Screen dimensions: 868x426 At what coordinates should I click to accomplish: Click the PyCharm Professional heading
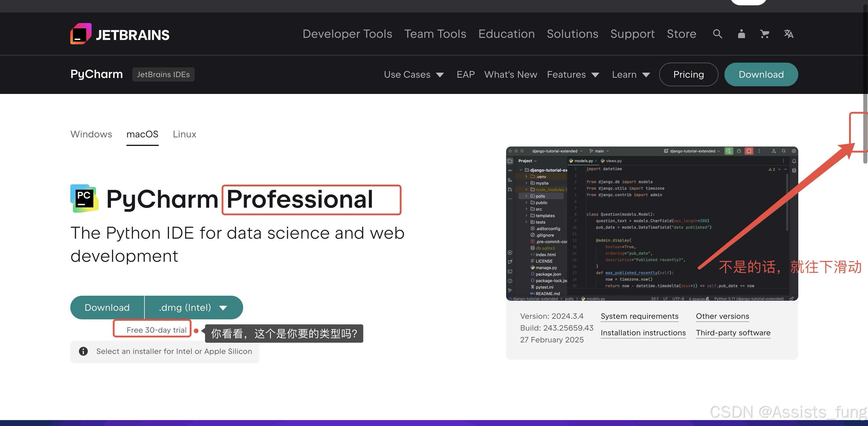coord(240,199)
